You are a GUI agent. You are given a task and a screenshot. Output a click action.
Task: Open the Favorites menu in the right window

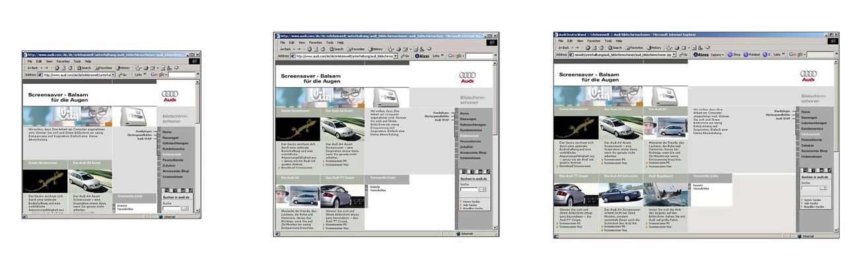(x=594, y=41)
